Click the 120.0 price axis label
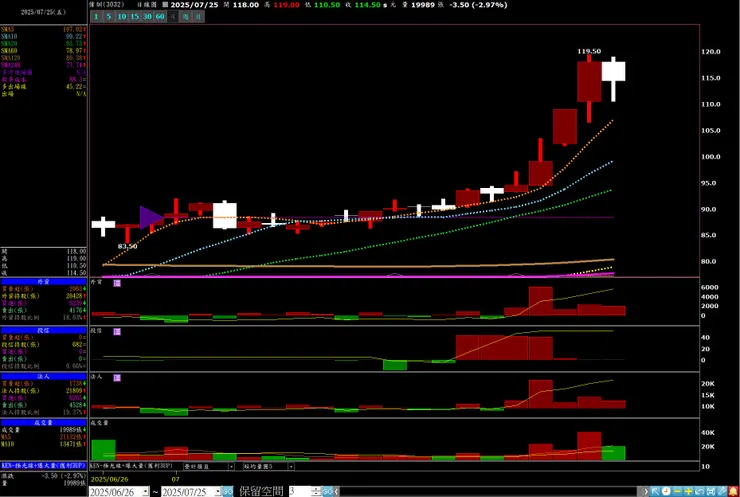740x497 pixels. pos(711,52)
